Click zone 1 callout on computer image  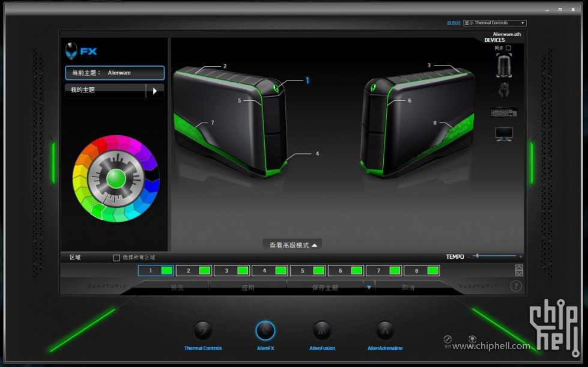point(308,80)
